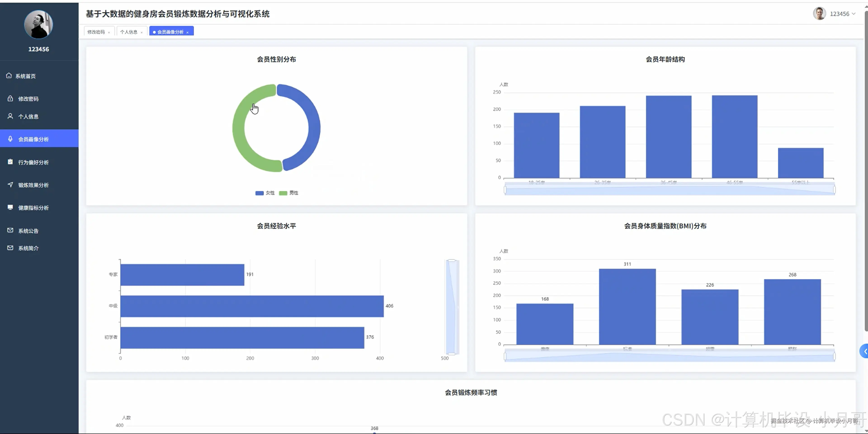Click the lock icon for 修改密码
This screenshot has width=868, height=434.
pos(10,98)
